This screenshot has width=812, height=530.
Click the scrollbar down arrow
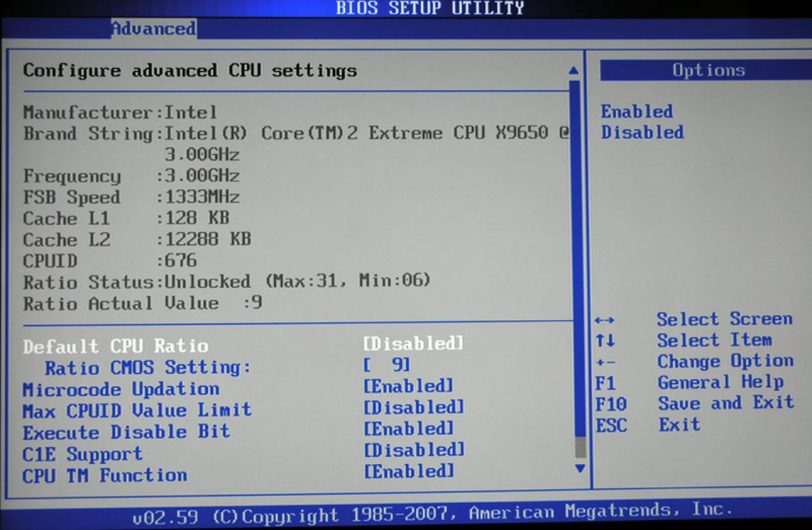(x=579, y=468)
